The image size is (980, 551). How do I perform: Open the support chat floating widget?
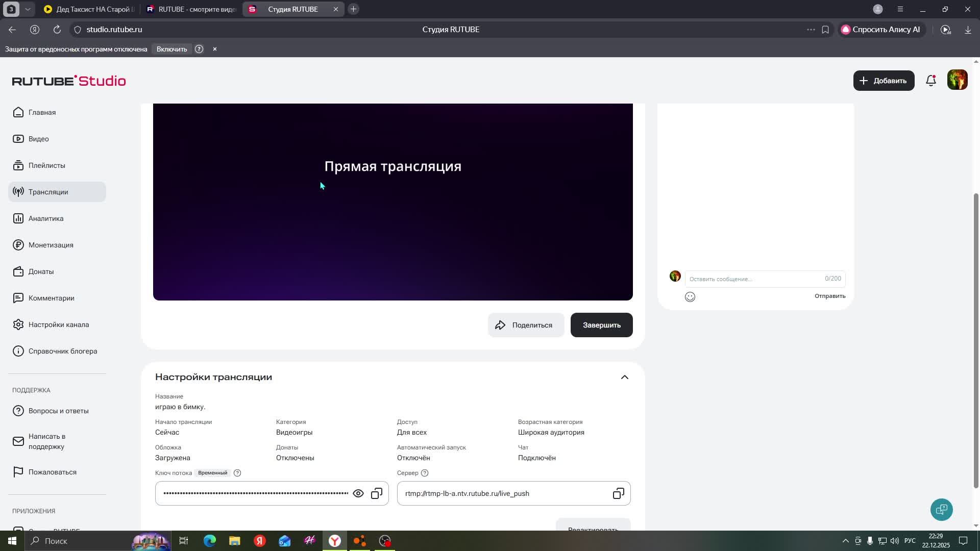click(941, 510)
